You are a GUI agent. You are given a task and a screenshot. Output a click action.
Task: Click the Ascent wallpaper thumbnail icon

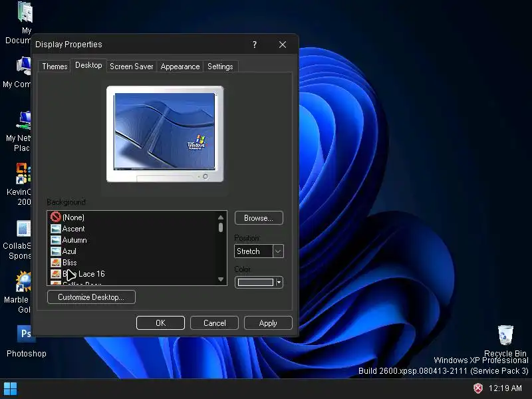point(56,229)
